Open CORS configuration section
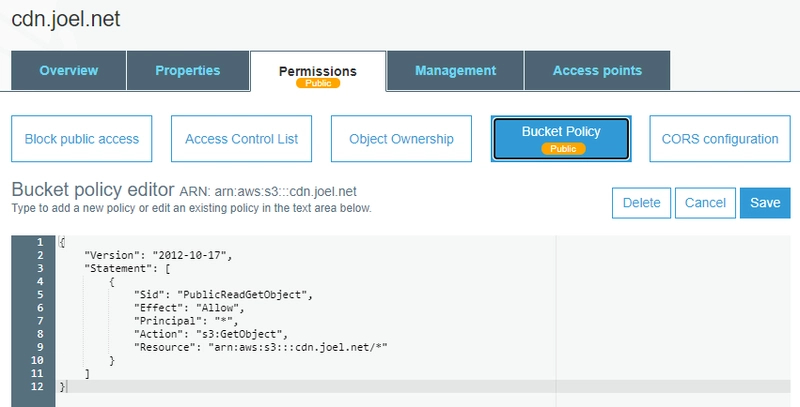Screen dimensions: 800x407 point(719,139)
